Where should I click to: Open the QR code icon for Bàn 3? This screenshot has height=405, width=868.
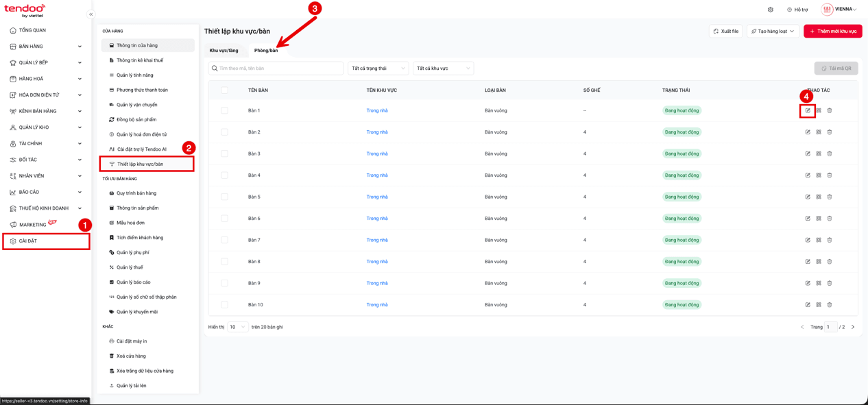(819, 154)
